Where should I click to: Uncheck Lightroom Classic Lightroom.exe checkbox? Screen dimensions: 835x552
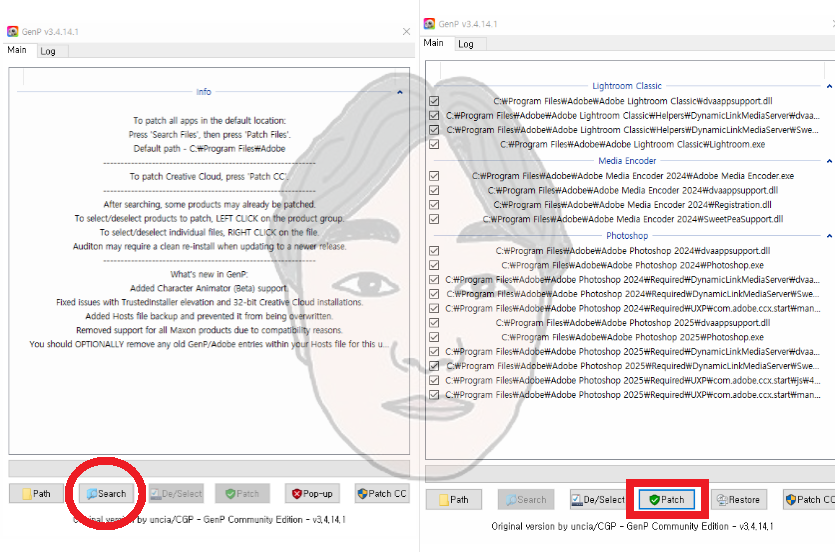(434, 144)
